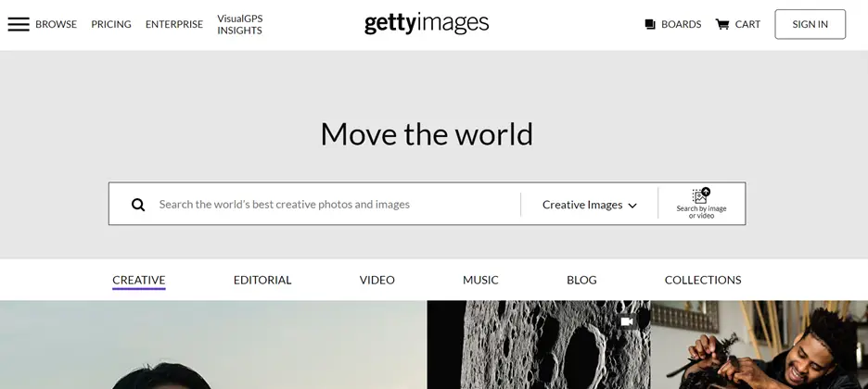Viewport: 868px width, 389px height.
Task: Click the magnifying glass search icon
Action: coord(138,205)
